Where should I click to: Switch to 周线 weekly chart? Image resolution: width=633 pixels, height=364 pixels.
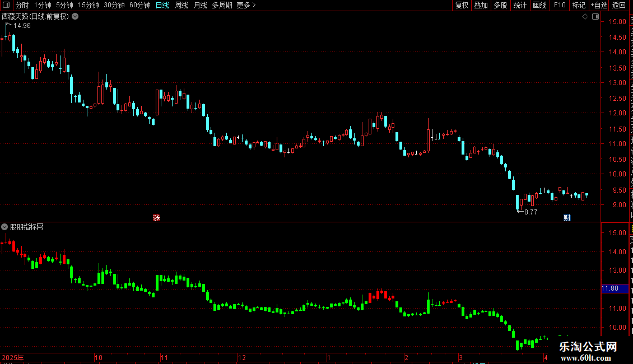(181, 5)
